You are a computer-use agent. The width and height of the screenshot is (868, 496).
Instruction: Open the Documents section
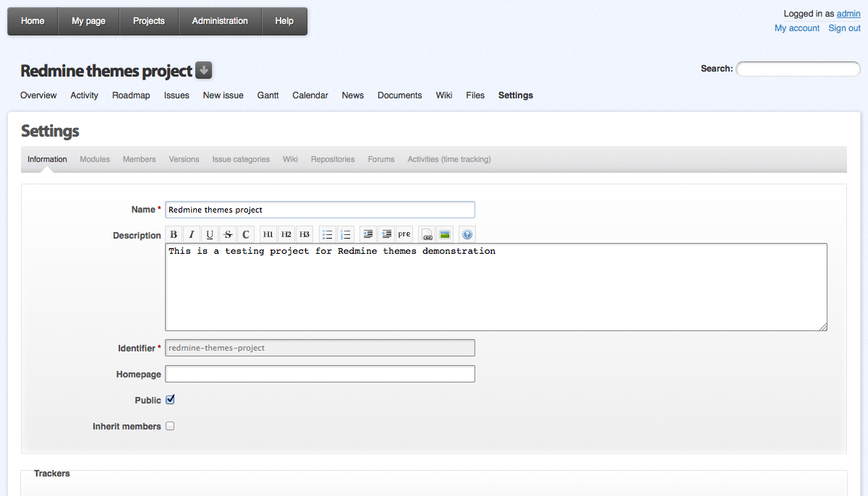pyautogui.click(x=399, y=95)
